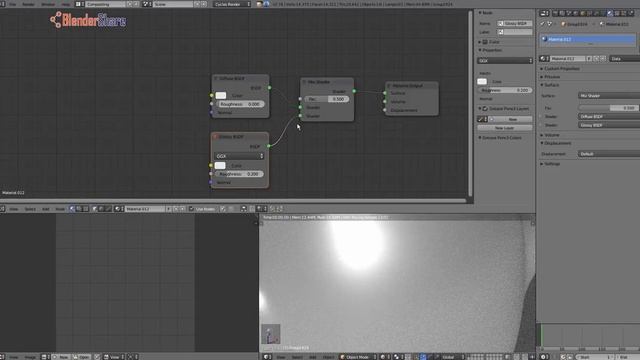The height and width of the screenshot is (360, 640).
Task: Click the sidebar Color swatch under Inputs
Action: (482, 82)
